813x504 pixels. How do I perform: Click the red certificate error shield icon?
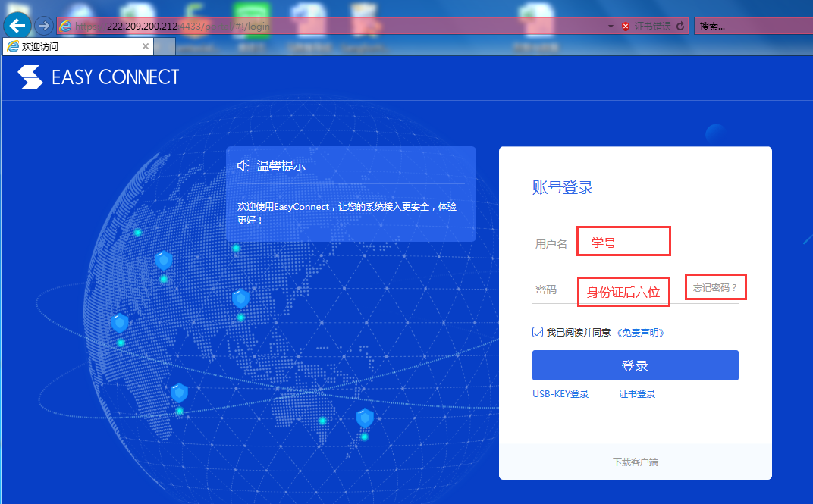[x=626, y=27]
